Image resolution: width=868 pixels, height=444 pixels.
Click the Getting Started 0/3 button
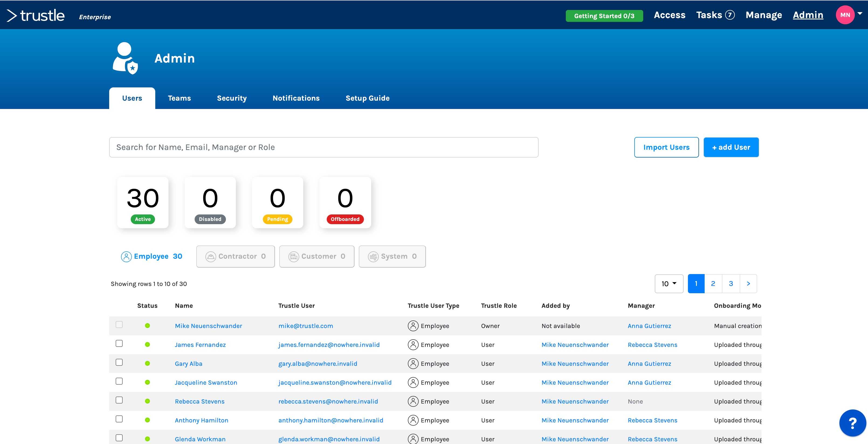[x=604, y=16]
